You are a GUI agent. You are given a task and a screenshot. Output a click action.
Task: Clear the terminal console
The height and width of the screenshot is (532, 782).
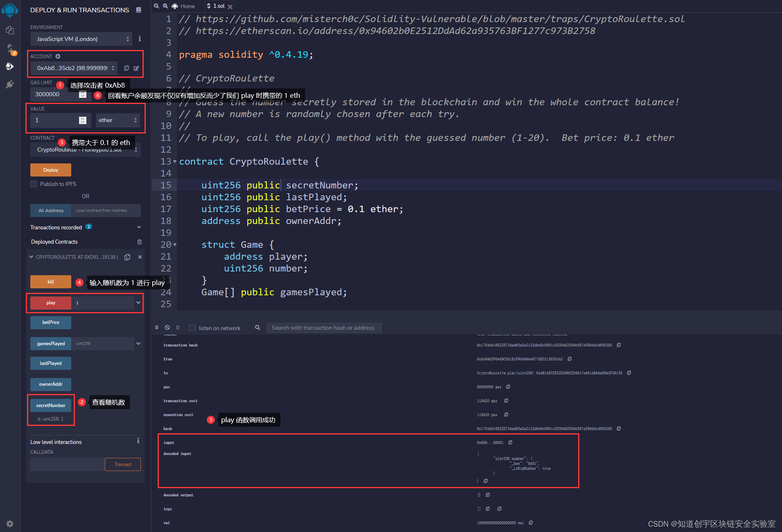(x=167, y=328)
